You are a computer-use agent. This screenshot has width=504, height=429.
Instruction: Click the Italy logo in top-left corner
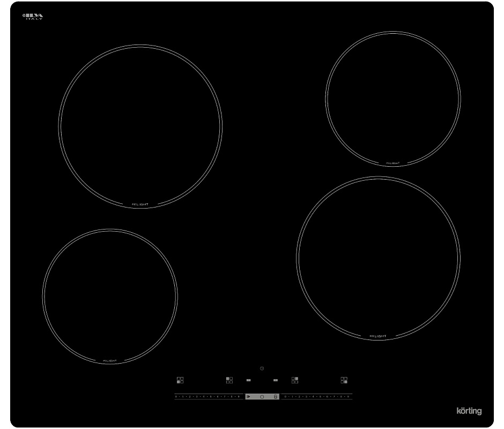pos(33,17)
